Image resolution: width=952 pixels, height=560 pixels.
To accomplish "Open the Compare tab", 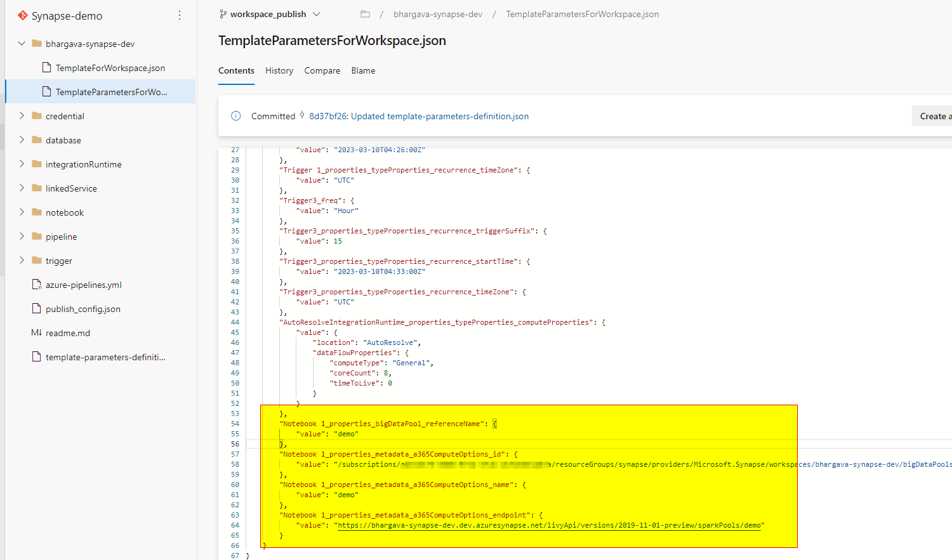I will pos(322,70).
